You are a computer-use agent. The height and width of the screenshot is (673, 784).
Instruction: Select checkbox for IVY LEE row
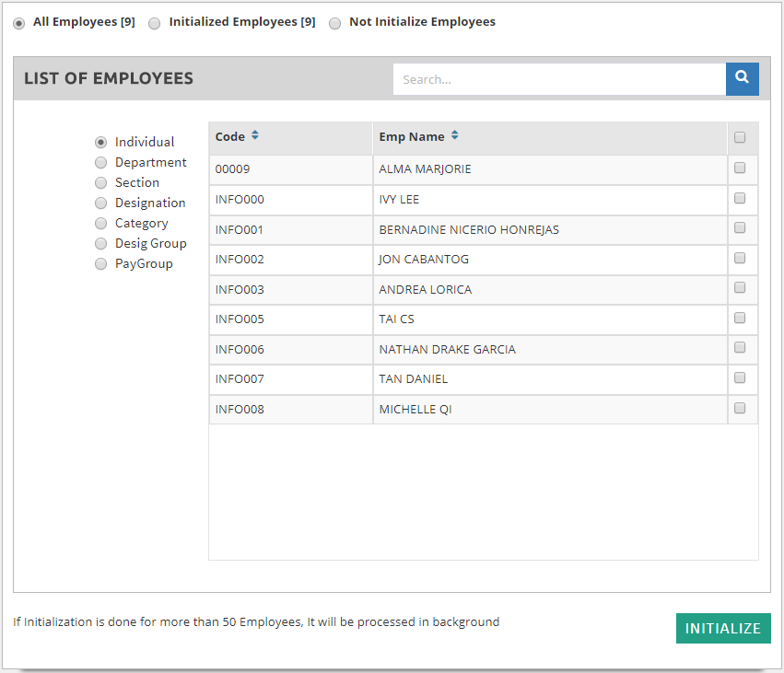point(740,198)
